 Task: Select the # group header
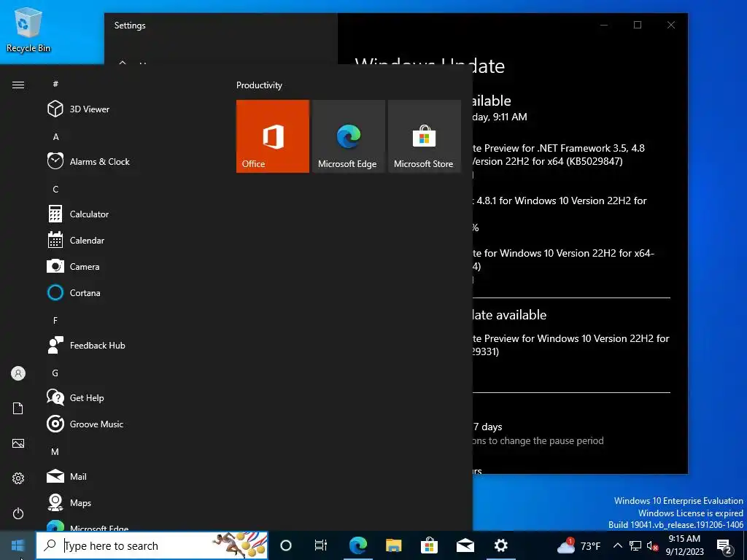[55, 84]
